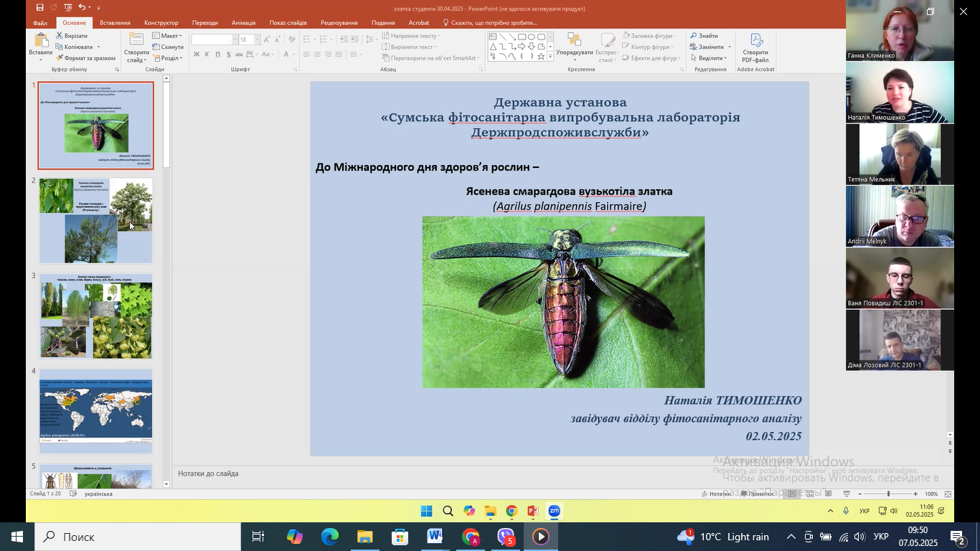The image size is (980, 551).
Task: Select the star shape in shapes gallery
Action: tap(540, 56)
